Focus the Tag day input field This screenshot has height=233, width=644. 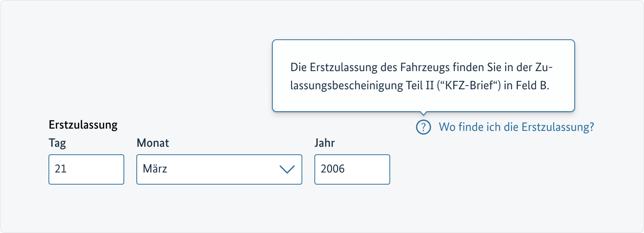tap(86, 169)
